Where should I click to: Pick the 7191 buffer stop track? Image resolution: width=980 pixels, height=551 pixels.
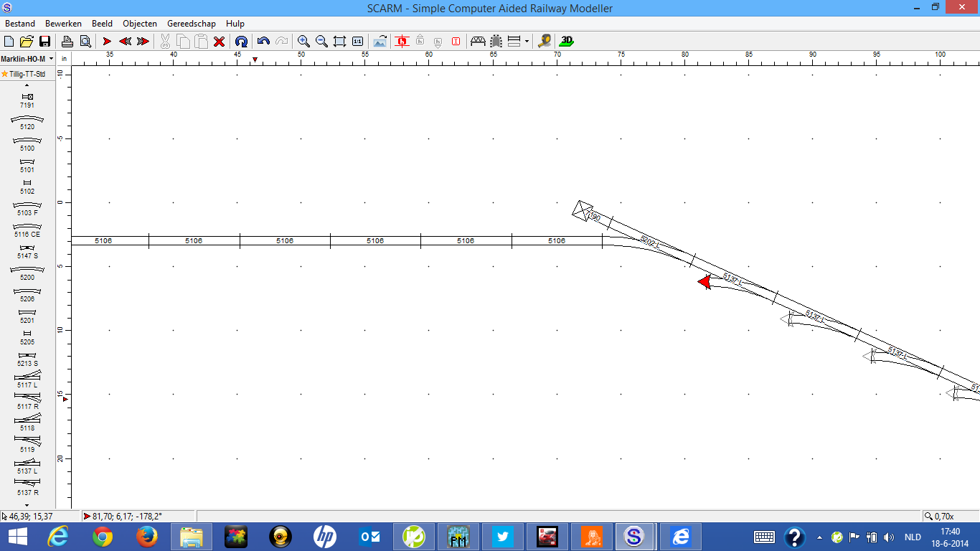[x=27, y=100]
